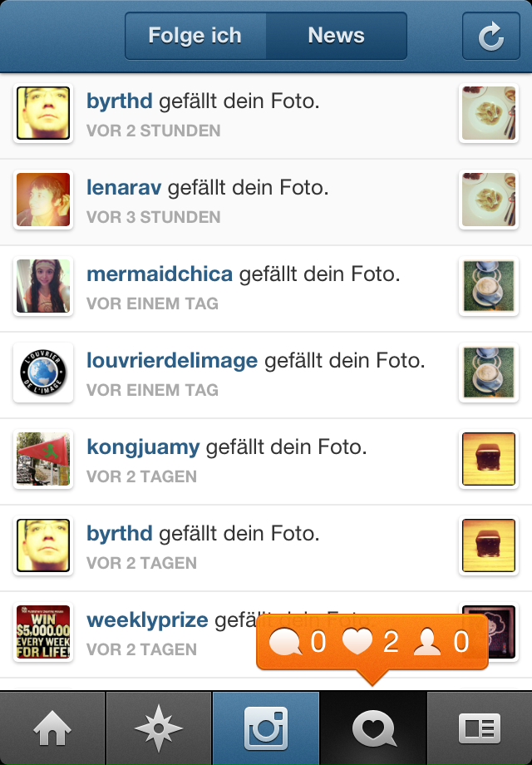Open the lenarav username link
Screen dimensions: 532x765
coord(124,187)
